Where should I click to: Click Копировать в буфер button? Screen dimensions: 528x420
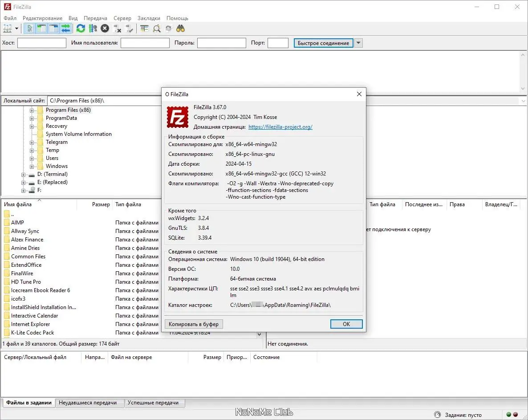194,324
